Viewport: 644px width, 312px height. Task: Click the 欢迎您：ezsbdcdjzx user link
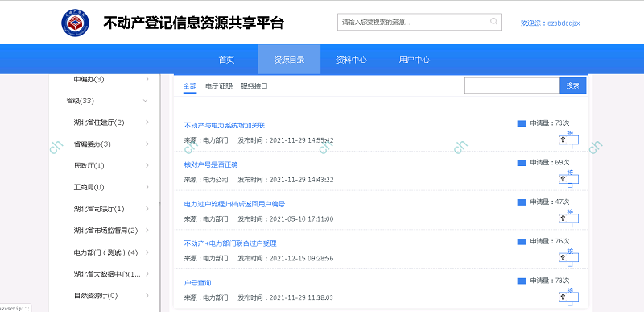coord(551,23)
